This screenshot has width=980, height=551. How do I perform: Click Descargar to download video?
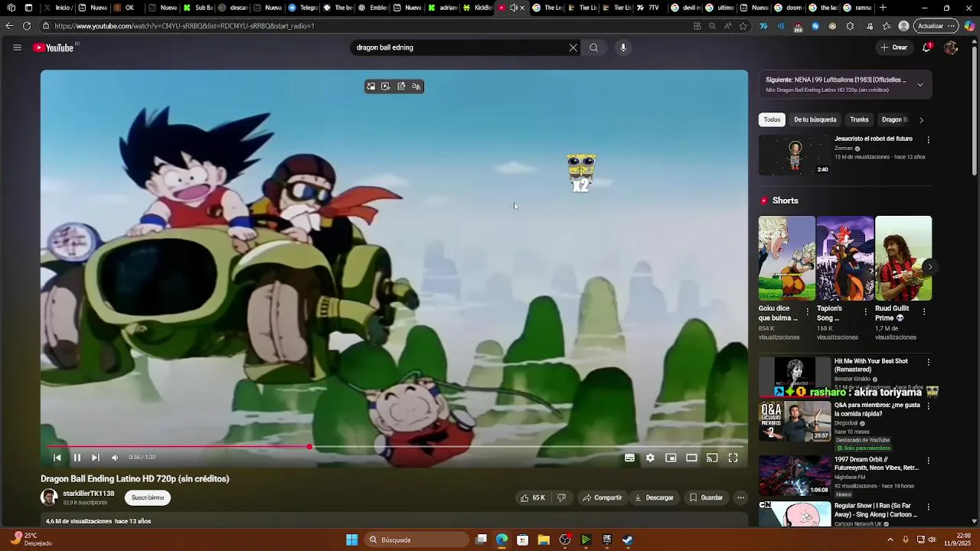coord(654,497)
